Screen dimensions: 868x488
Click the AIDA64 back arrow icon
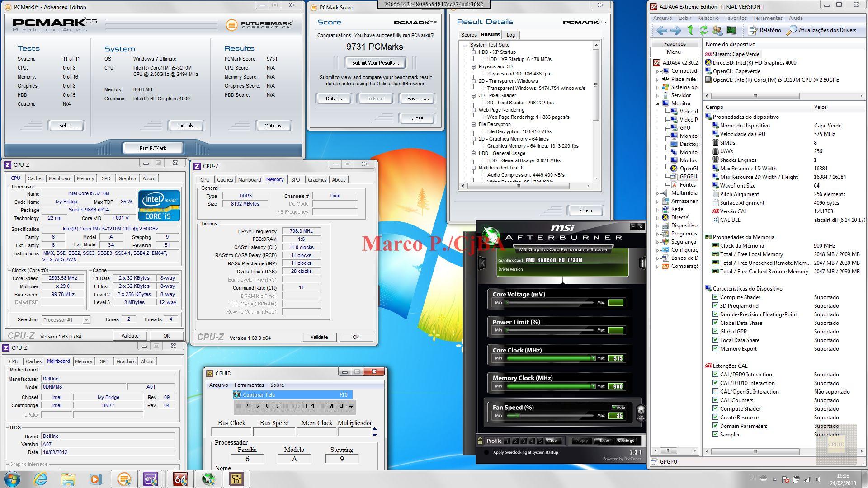(662, 30)
